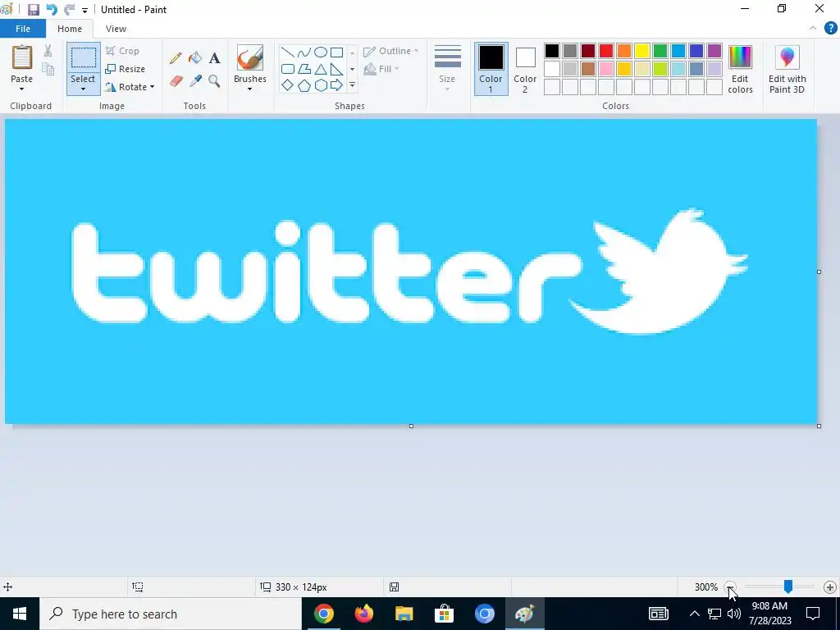
Task: Choose the Oval shape
Action: click(x=321, y=52)
